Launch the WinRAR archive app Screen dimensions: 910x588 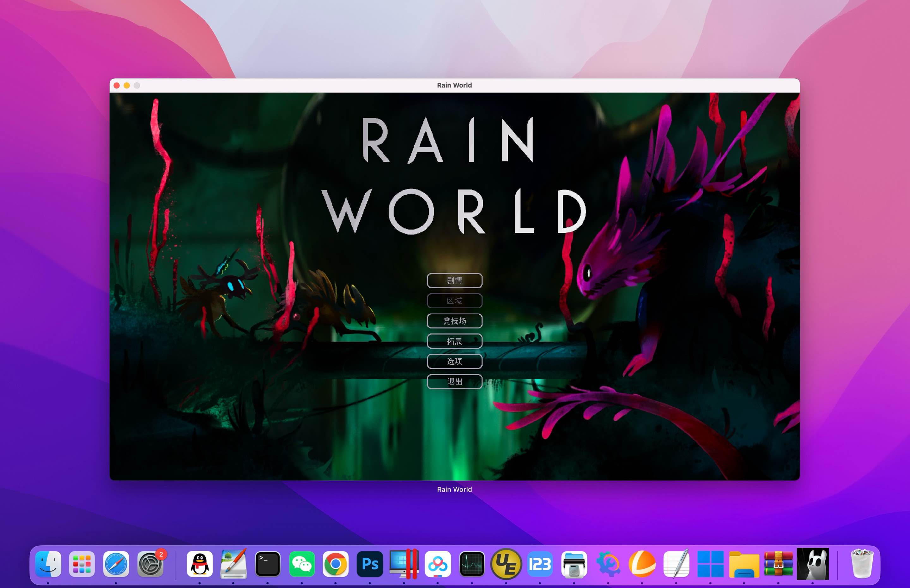778,564
